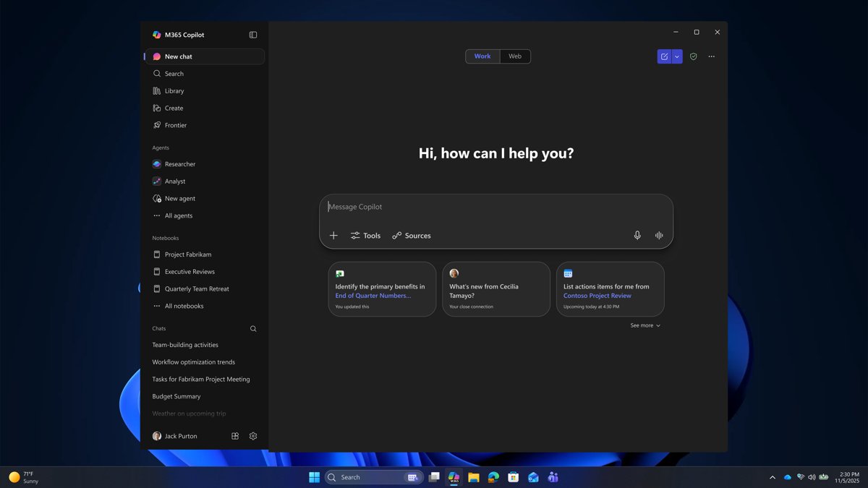Open settings gear in sidebar
Image resolution: width=868 pixels, height=488 pixels.
point(253,436)
